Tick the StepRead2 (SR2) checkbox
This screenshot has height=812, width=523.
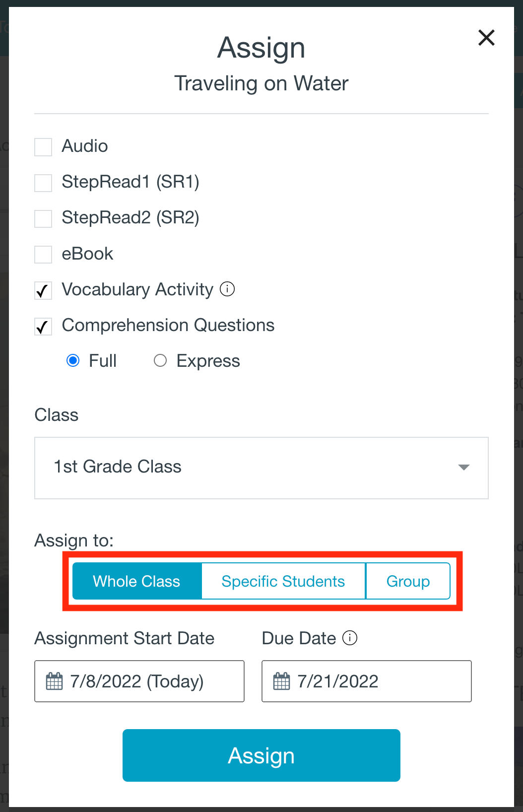click(43, 218)
